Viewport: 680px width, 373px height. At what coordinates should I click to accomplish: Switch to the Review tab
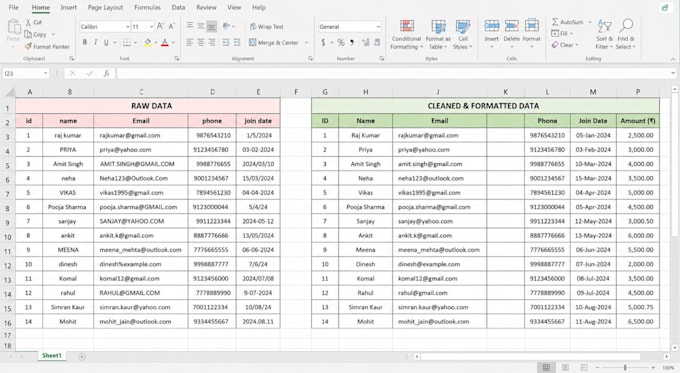206,7
